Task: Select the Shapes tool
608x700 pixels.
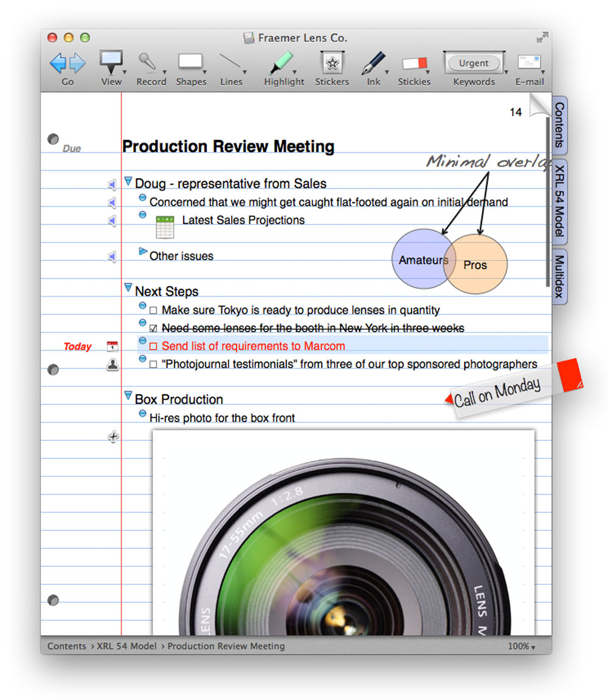Action: pyautogui.click(x=190, y=62)
